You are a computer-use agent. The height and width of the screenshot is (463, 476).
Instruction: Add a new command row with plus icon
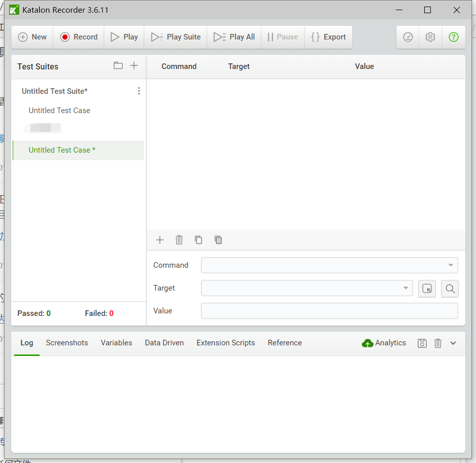click(x=160, y=240)
